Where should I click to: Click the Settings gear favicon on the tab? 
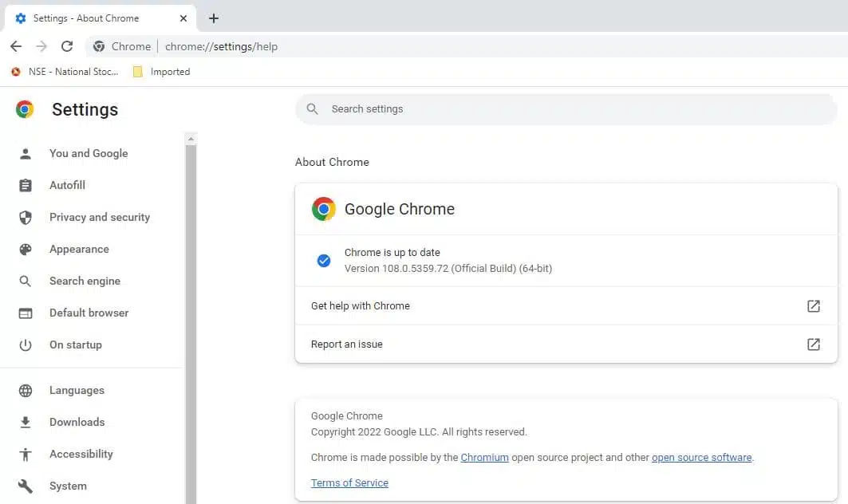pyautogui.click(x=21, y=18)
